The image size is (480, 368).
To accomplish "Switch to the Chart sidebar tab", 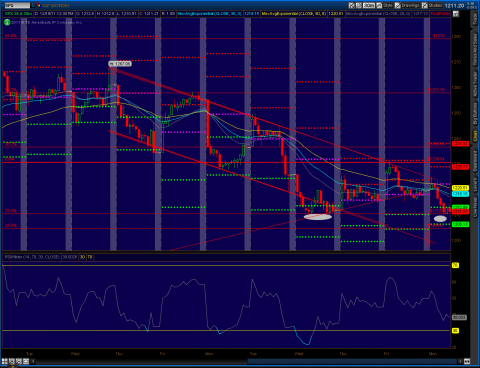I will [x=475, y=135].
